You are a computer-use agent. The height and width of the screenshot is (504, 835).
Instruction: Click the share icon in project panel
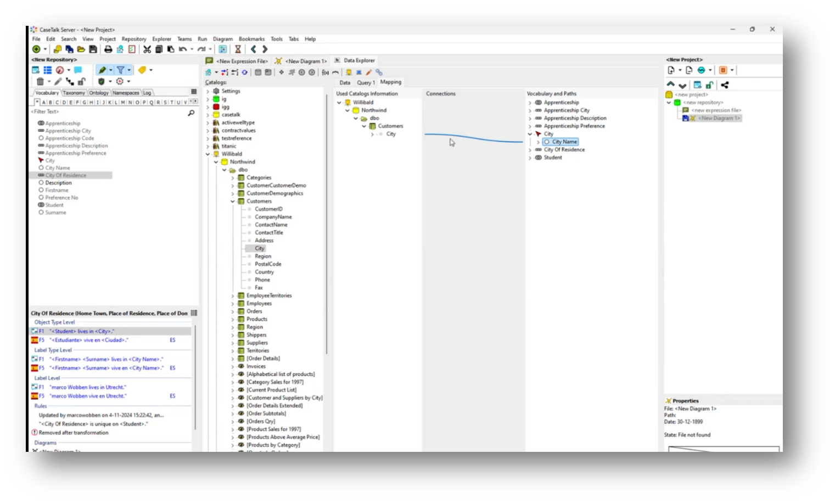725,85
